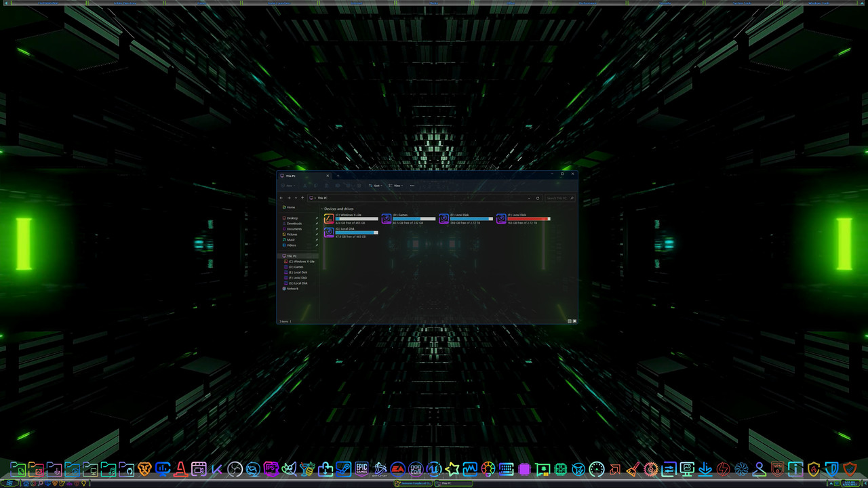Open the cocktail glass dock icon
This screenshot has width=868, height=488.
[x=307, y=468]
